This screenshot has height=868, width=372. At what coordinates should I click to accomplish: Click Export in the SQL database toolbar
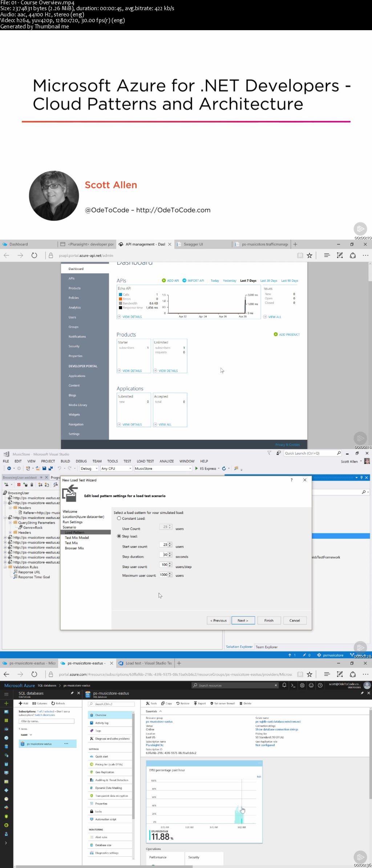[x=200, y=703]
